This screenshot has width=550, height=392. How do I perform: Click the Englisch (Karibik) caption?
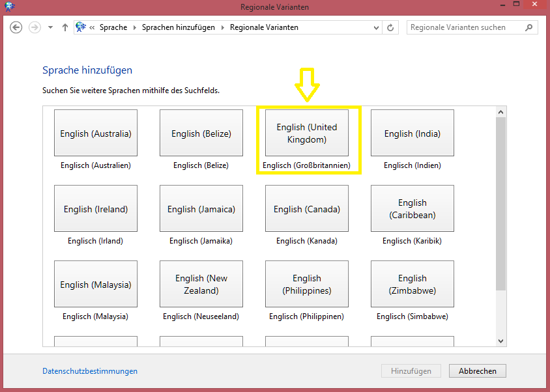[x=412, y=241]
